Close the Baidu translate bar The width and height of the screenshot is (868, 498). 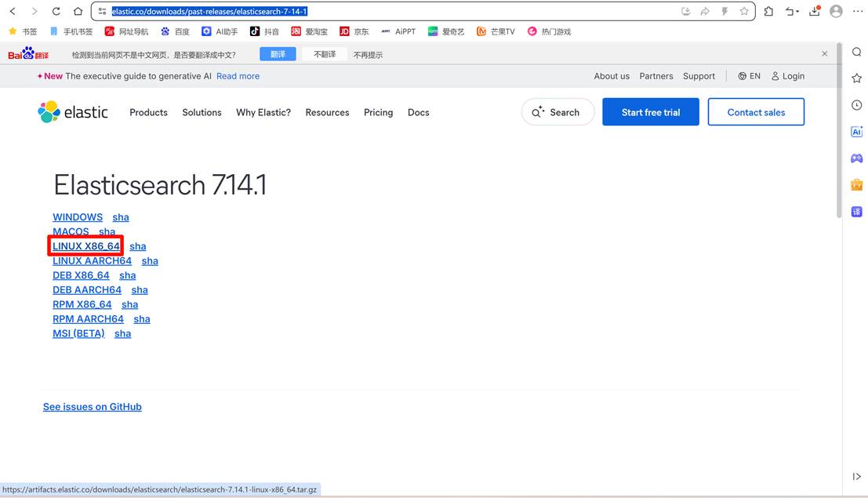click(x=825, y=54)
